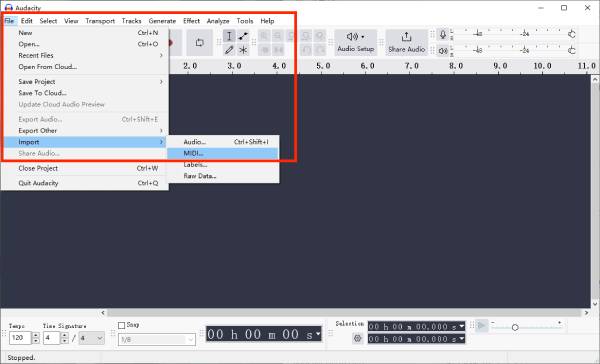Click the record meter microphone icon
600x364 pixels.
443,35
